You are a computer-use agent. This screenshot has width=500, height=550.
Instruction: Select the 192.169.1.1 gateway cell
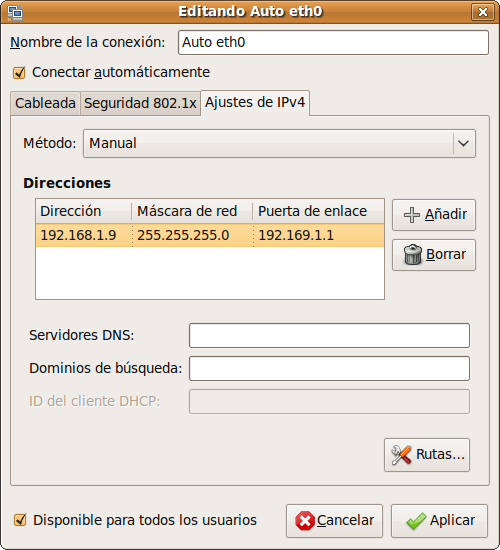pyautogui.click(x=319, y=235)
